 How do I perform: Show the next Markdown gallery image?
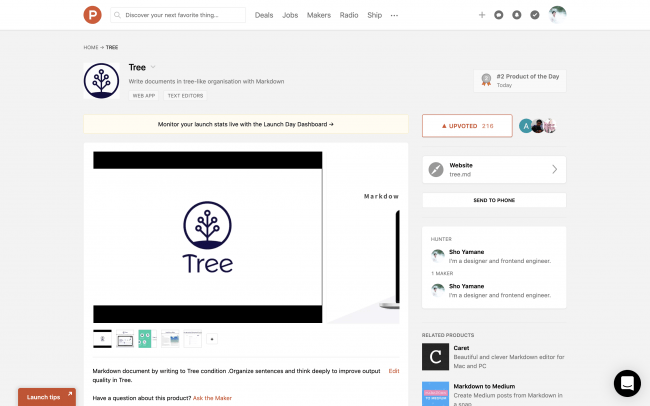click(363, 237)
